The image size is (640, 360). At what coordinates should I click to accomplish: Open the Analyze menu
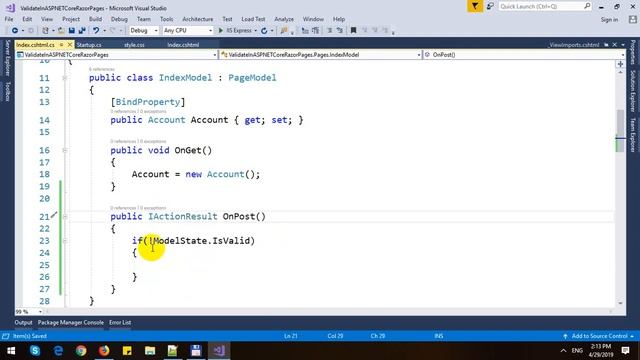284,19
